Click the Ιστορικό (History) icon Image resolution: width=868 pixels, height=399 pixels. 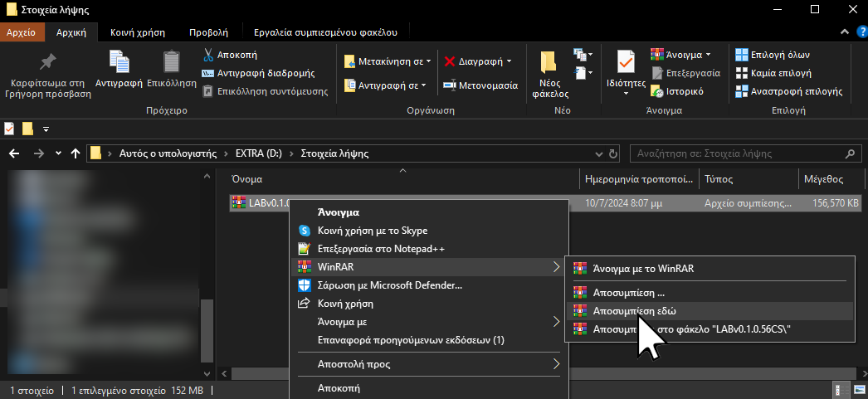[x=657, y=91]
